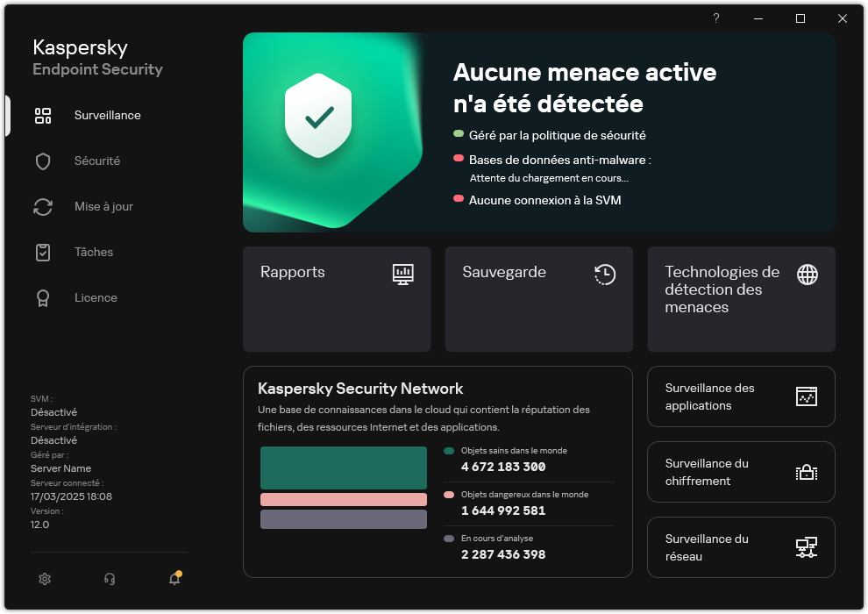Open the Rapports tile
Screen dimensions: 868x614
coord(337,299)
